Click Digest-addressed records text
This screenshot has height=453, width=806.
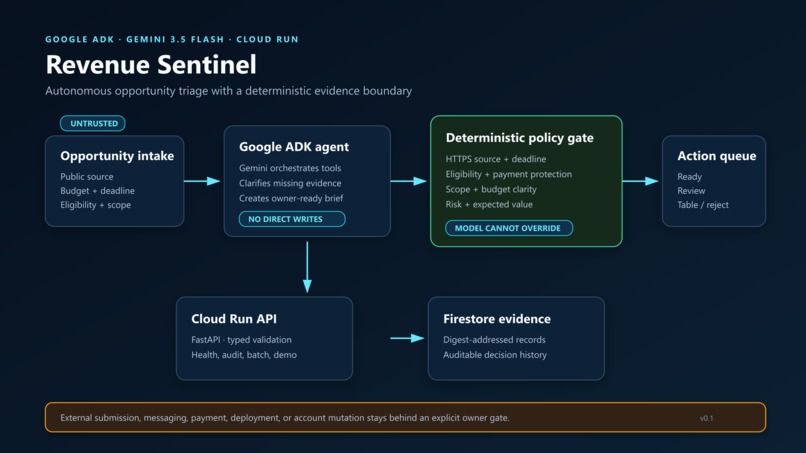click(494, 340)
